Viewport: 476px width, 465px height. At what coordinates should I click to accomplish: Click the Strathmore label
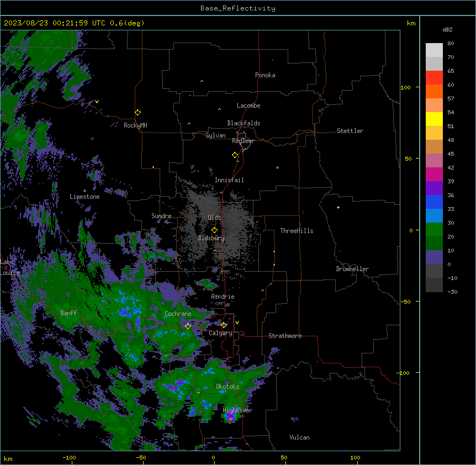tap(285, 336)
